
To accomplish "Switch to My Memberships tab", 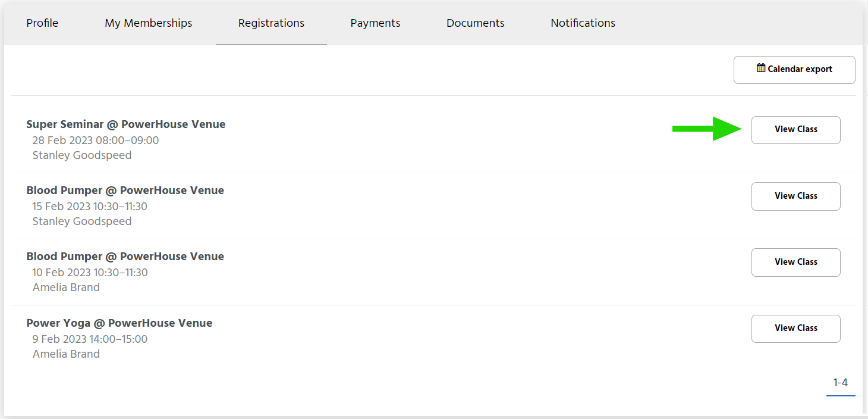I will click(149, 23).
